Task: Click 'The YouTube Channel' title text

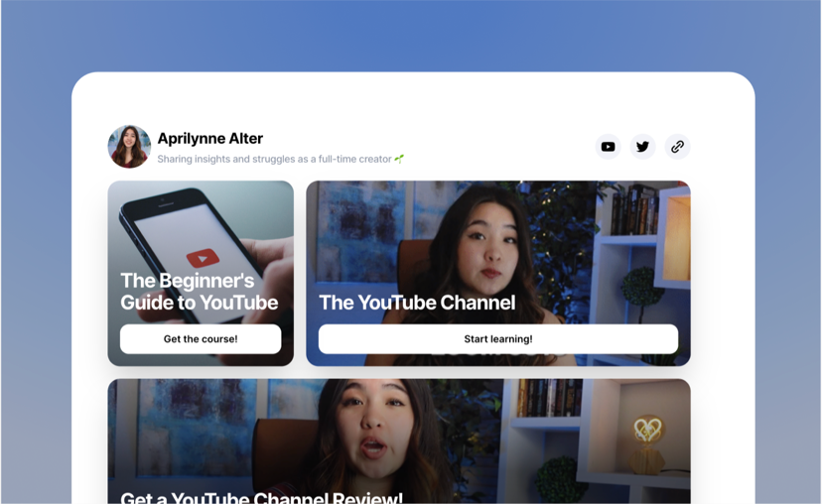Action: 417,303
